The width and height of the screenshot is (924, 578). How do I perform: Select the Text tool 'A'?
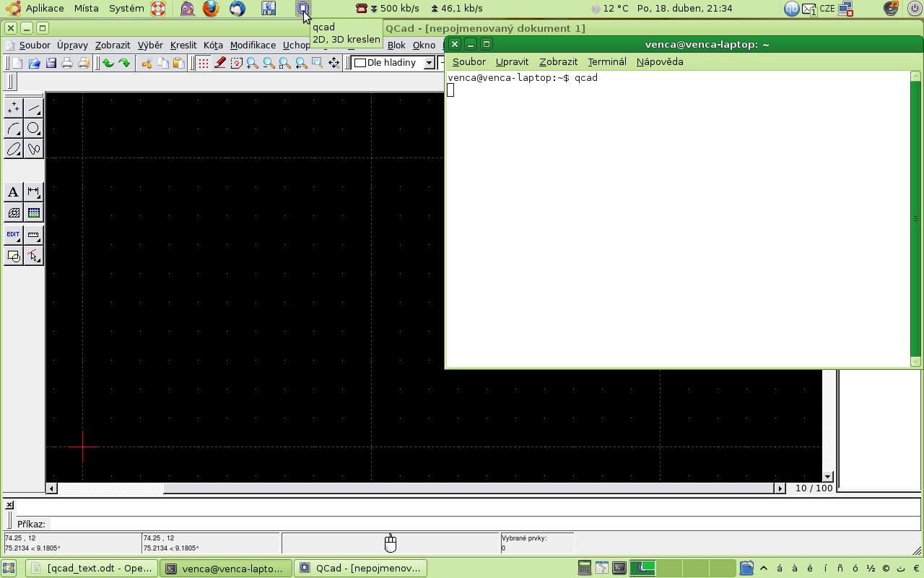[x=14, y=192]
